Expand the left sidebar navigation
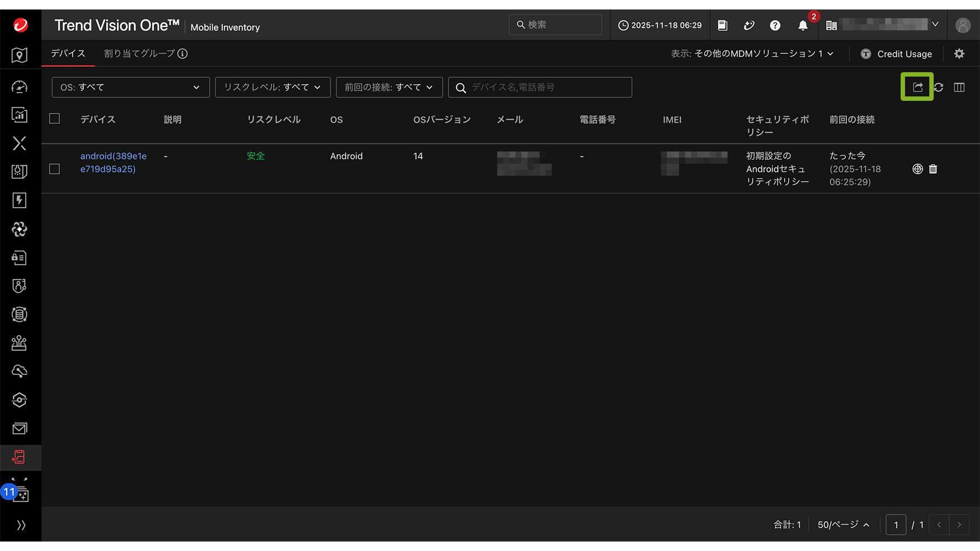Screen dimensions: 980x551 21,525
